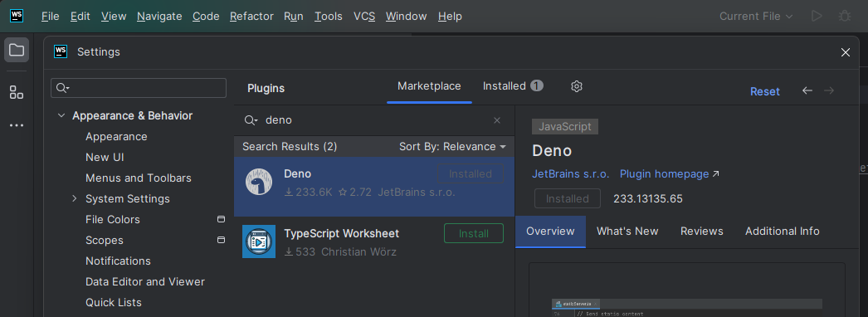
Task: Open the JetBrains s.r.o. vendor link
Action: pos(571,173)
